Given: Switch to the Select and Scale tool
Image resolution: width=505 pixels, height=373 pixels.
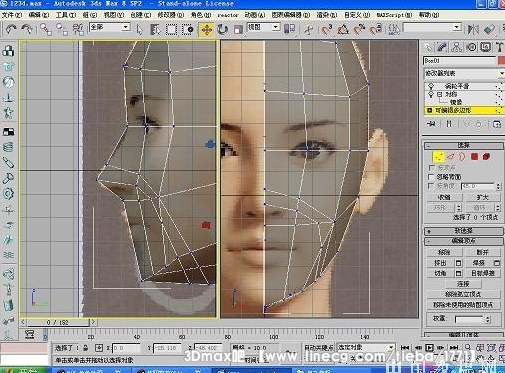Looking at the screenshot, I should pyautogui.click(x=238, y=30).
